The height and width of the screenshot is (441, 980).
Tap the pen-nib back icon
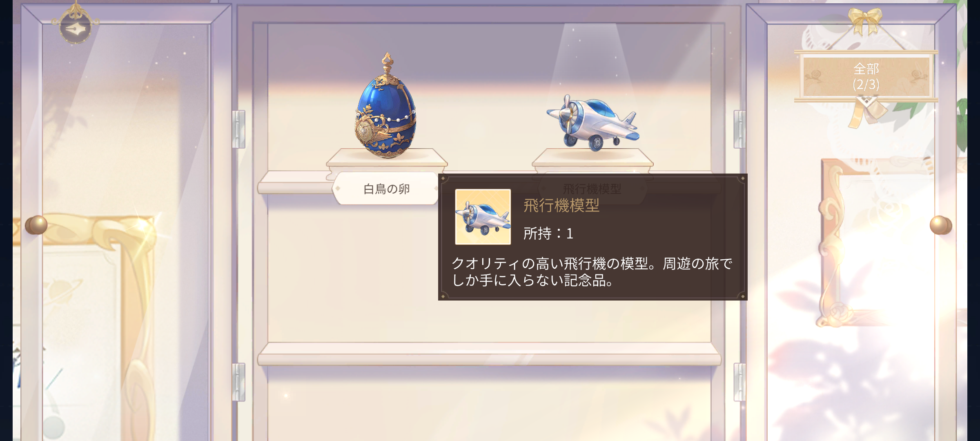(76, 27)
